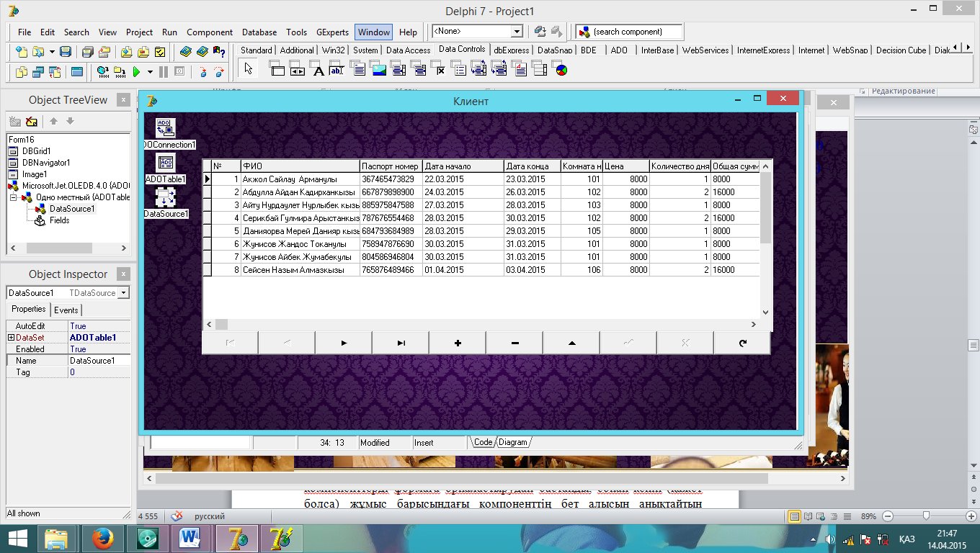Screen dimensions: 980x553
Task: Click DBNavigator Next record button
Action: click(344, 343)
